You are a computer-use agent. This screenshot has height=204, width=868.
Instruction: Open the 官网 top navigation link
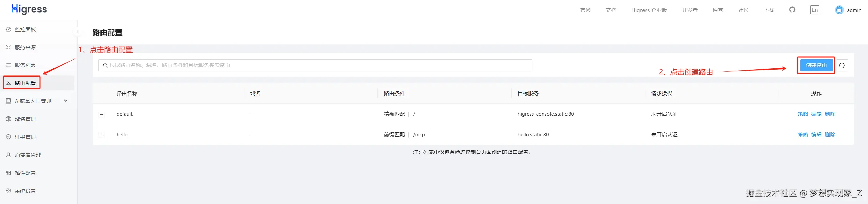click(585, 10)
